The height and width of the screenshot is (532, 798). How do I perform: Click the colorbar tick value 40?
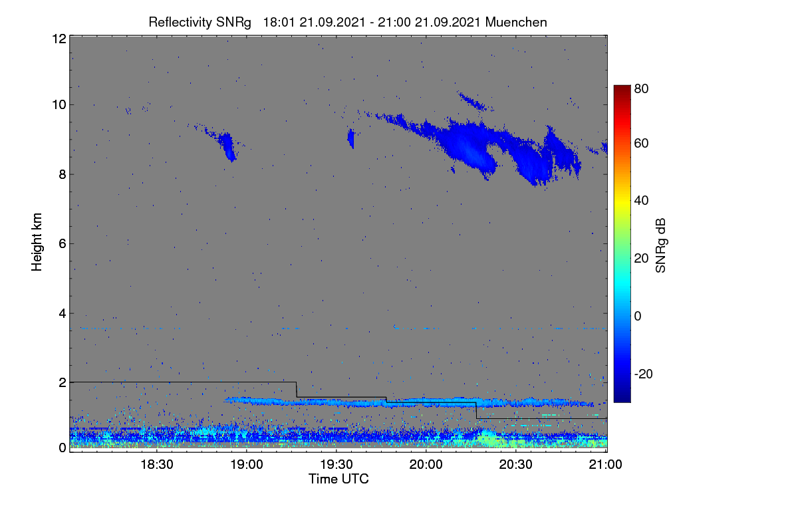coord(641,201)
